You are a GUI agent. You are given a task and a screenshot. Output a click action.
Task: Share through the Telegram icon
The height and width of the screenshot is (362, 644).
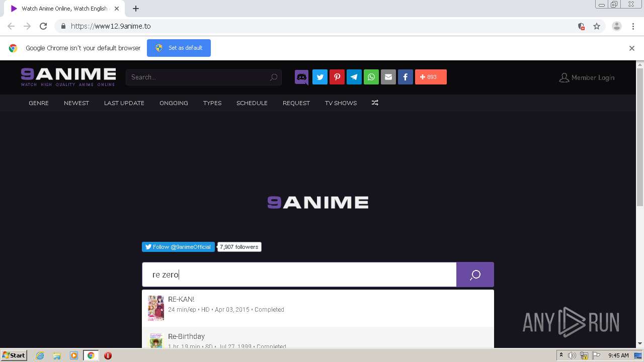tap(354, 77)
